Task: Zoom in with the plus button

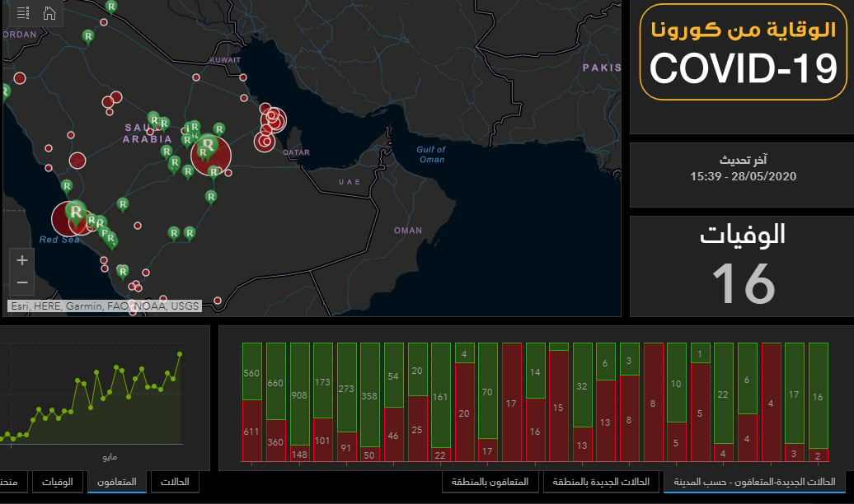Action: tap(21, 260)
